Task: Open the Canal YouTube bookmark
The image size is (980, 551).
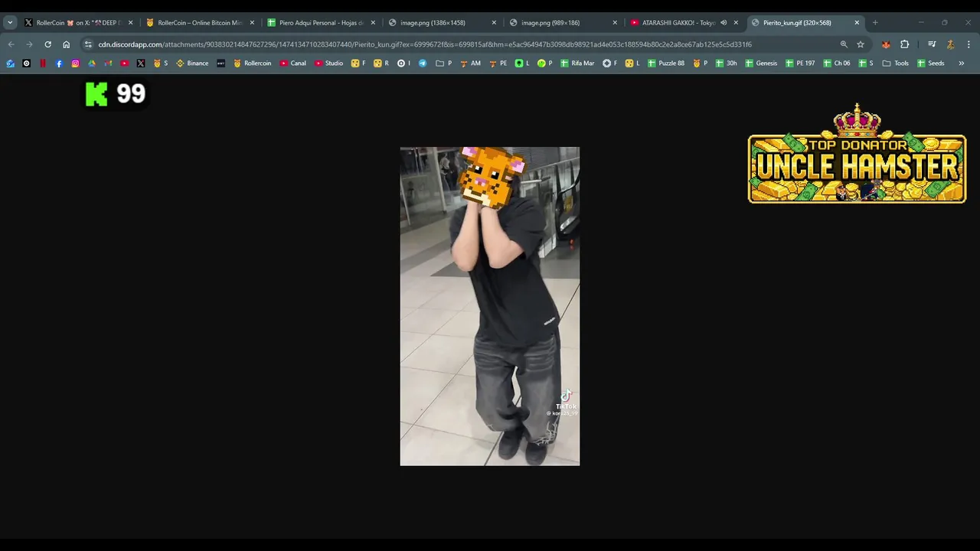Action: [292, 64]
